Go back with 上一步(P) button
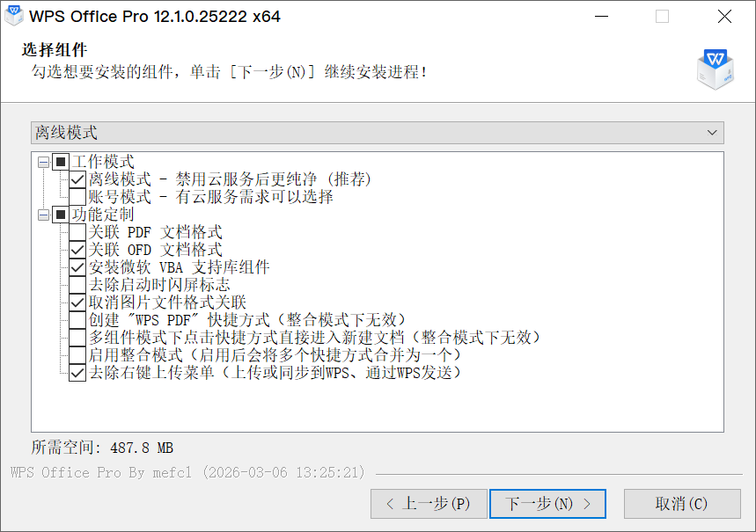Viewport: 756px width, 532px height. 429,504
